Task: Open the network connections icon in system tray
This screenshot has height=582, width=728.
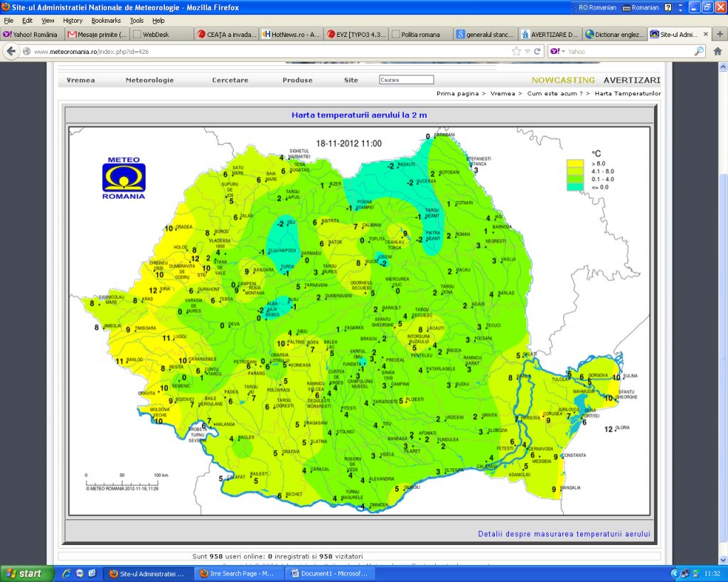Action: pos(684,573)
